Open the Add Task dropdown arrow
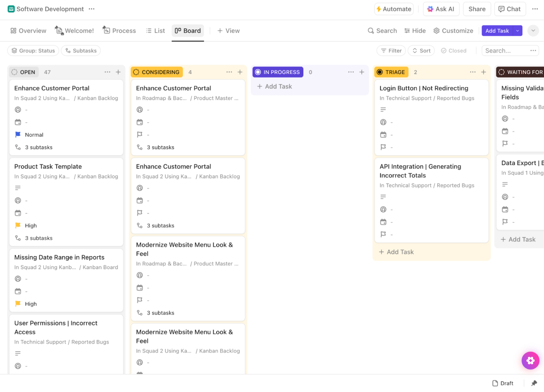Image resolution: width=544 pixels, height=392 pixels. pyautogui.click(x=518, y=30)
